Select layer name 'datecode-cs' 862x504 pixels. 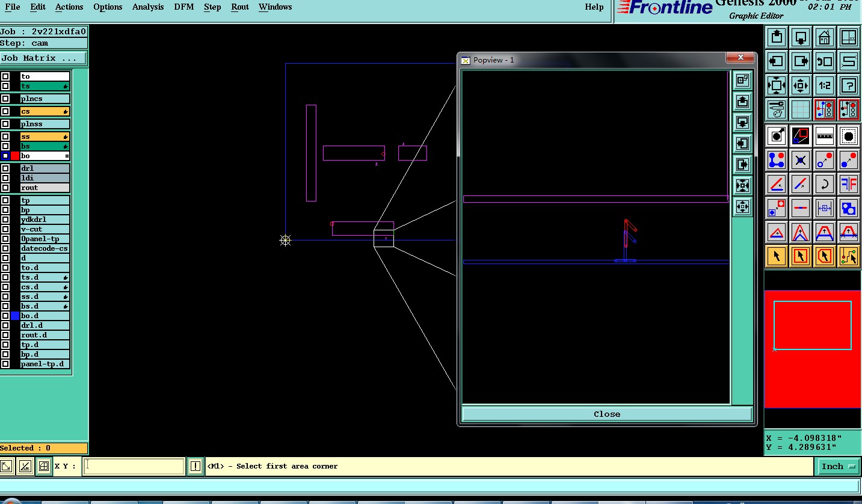point(45,248)
